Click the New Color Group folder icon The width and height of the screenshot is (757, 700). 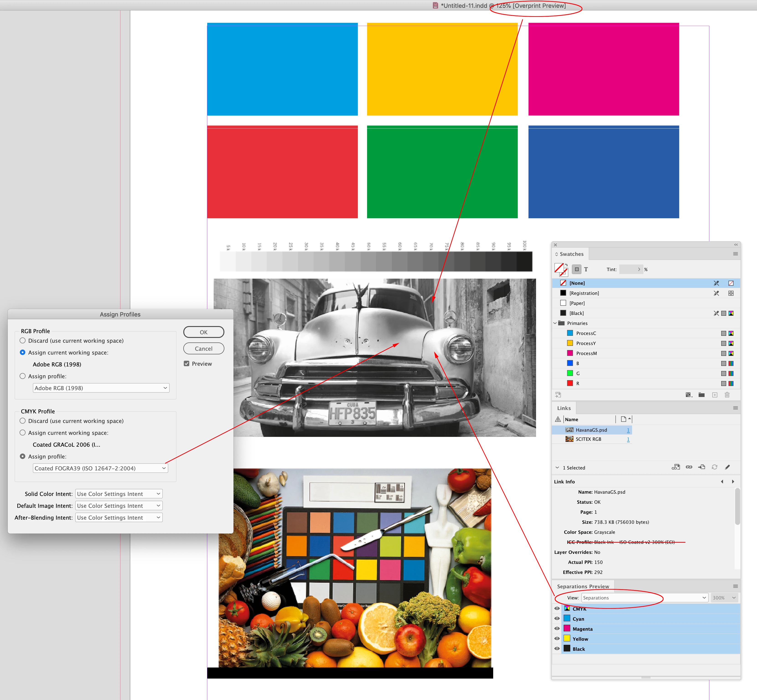click(x=701, y=395)
